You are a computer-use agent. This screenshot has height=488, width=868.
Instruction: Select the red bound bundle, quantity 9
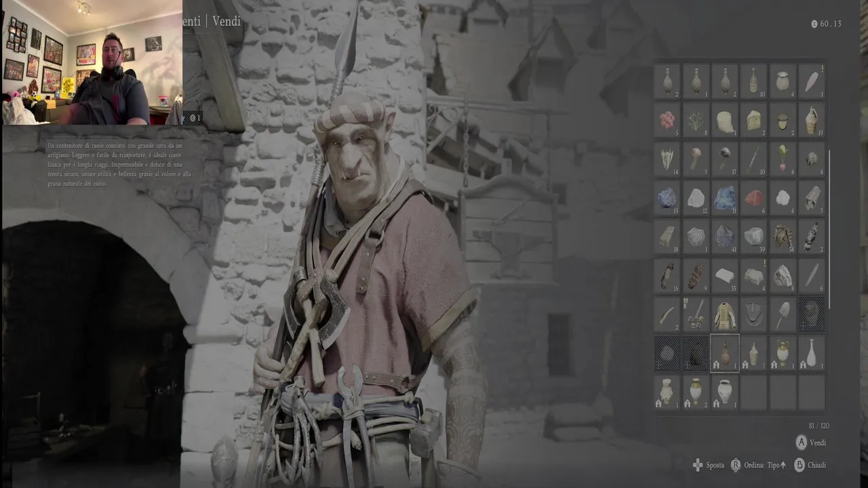(x=696, y=275)
